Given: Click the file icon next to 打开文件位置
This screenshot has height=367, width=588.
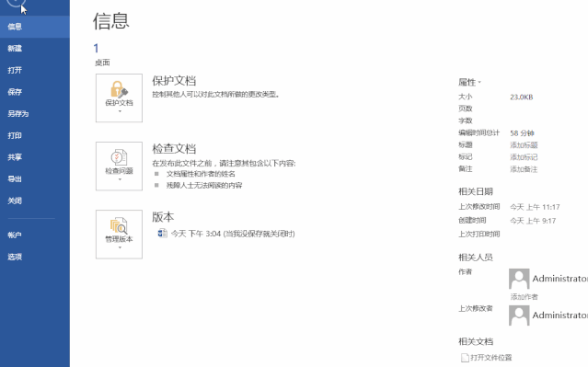Looking at the screenshot, I should click(x=465, y=358).
